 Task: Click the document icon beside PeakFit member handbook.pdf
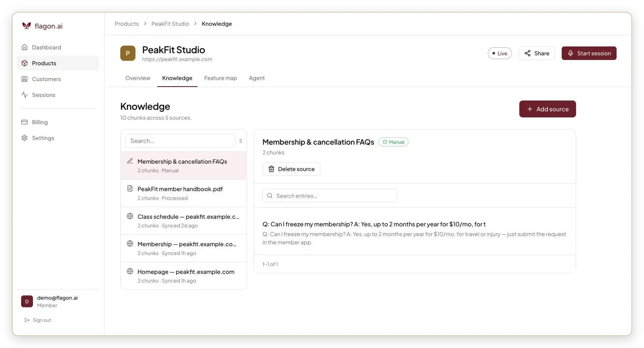[x=130, y=188]
